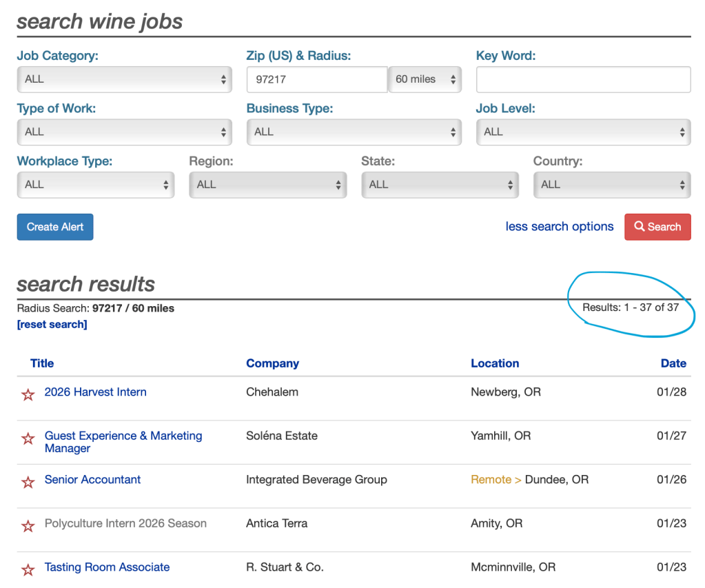Focus the Key Word input field

pyautogui.click(x=583, y=79)
